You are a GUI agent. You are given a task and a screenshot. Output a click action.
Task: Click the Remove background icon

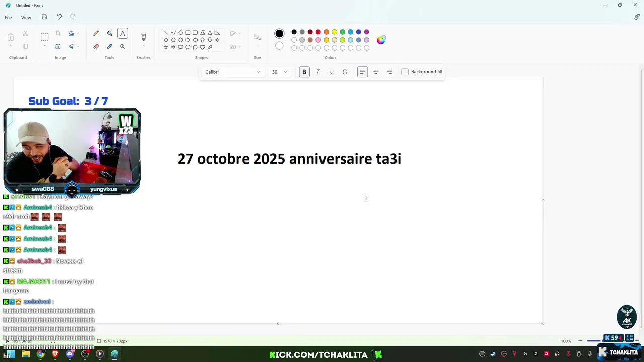[x=58, y=46]
